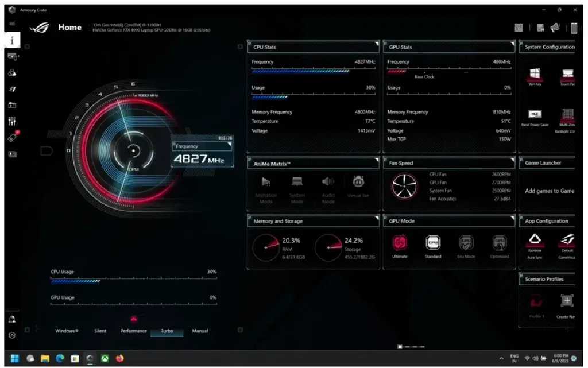Open the Windows Start menu

(14, 359)
